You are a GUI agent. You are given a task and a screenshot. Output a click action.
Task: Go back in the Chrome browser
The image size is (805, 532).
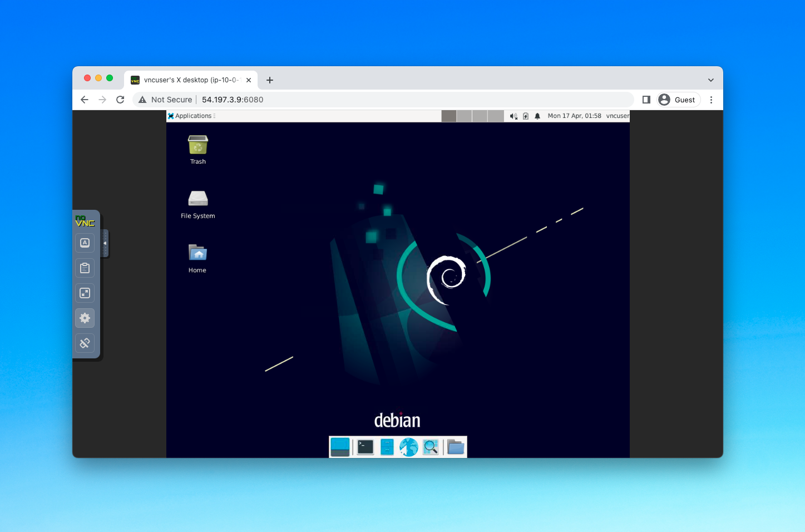85,100
